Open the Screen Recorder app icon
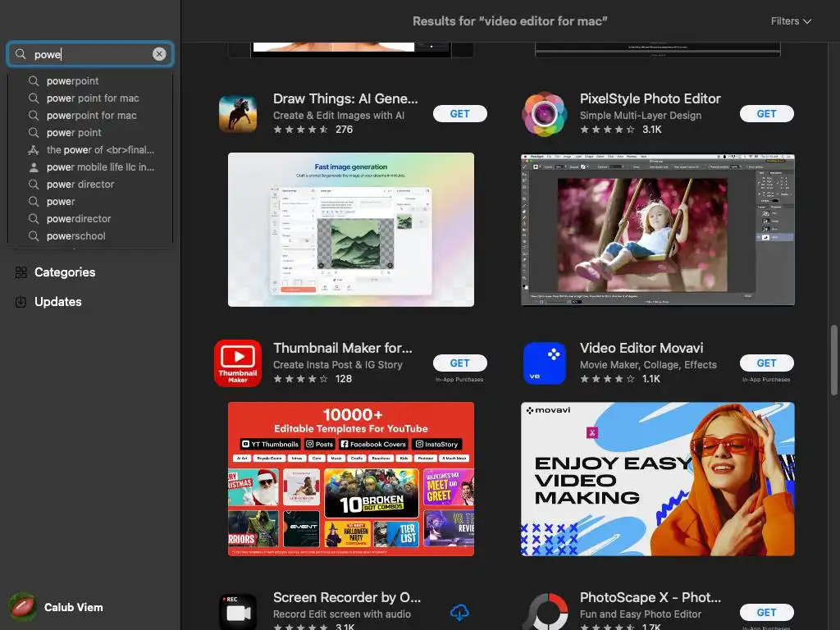Image resolution: width=840 pixels, height=630 pixels. coord(238,611)
